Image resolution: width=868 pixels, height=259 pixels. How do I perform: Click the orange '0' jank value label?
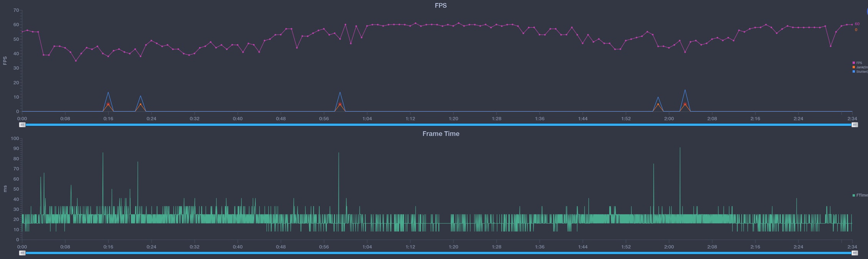[856, 30]
